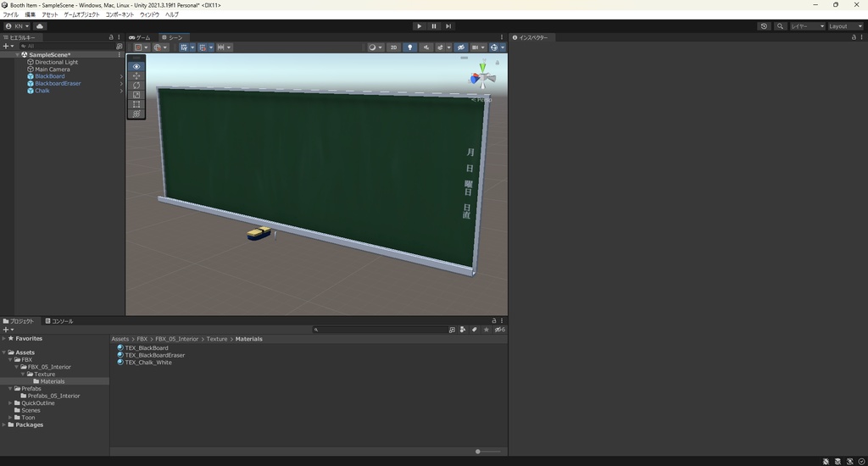Toggle scene lighting bulb button
The height and width of the screenshot is (466, 868).
[409, 47]
